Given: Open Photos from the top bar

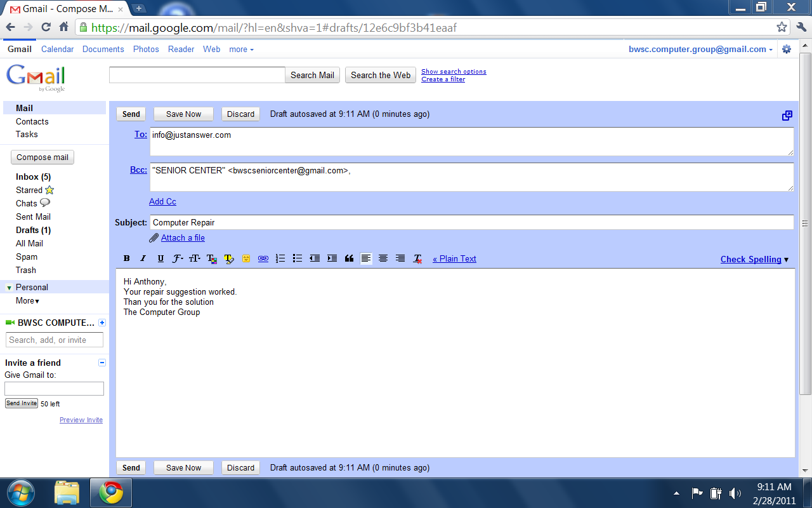Looking at the screenshot, I should [146, 49].
